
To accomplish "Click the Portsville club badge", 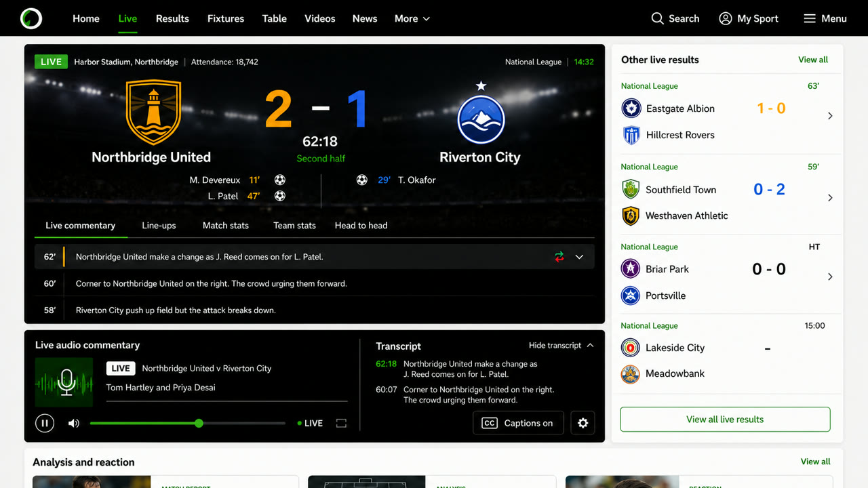I will [x=631, y=296].
